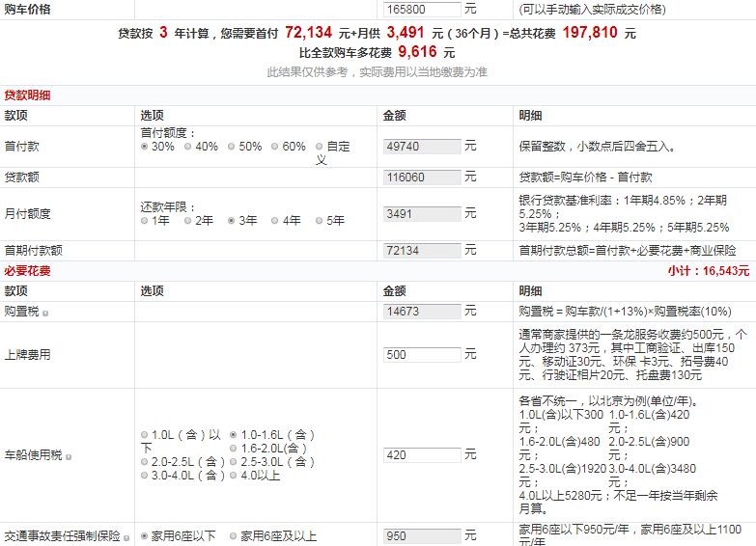
Task: Click the 首期付款额 field 72134
Action: click(422, 251)
